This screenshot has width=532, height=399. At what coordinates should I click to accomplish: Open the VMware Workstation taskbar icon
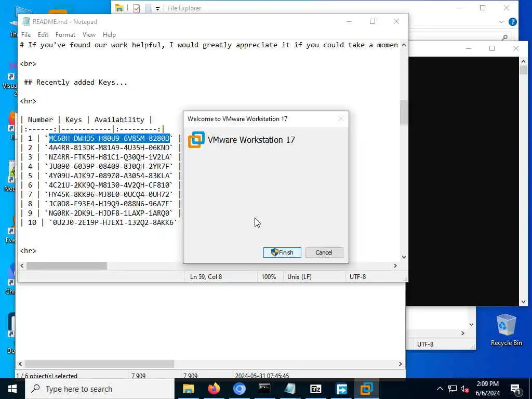pyautogui.click(x=367, y=389)
